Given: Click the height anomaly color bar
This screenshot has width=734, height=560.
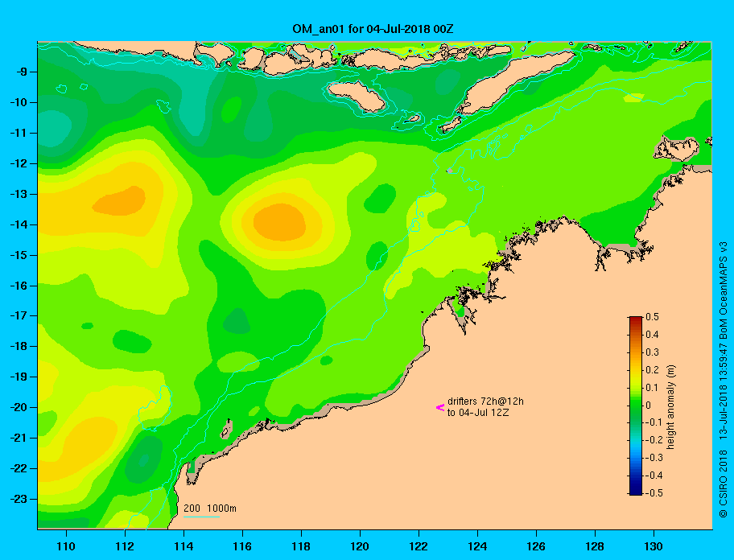Looking at the screenshot, I should coord(636,406).
